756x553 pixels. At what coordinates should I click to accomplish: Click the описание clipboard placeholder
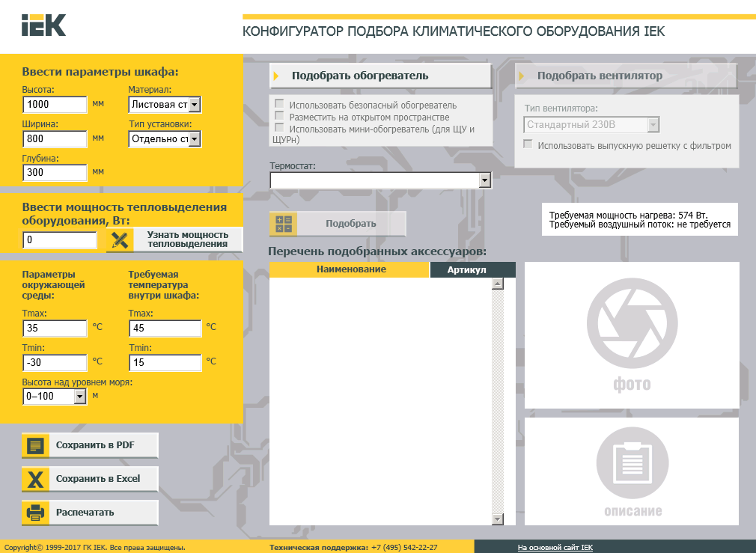point(632,471)
